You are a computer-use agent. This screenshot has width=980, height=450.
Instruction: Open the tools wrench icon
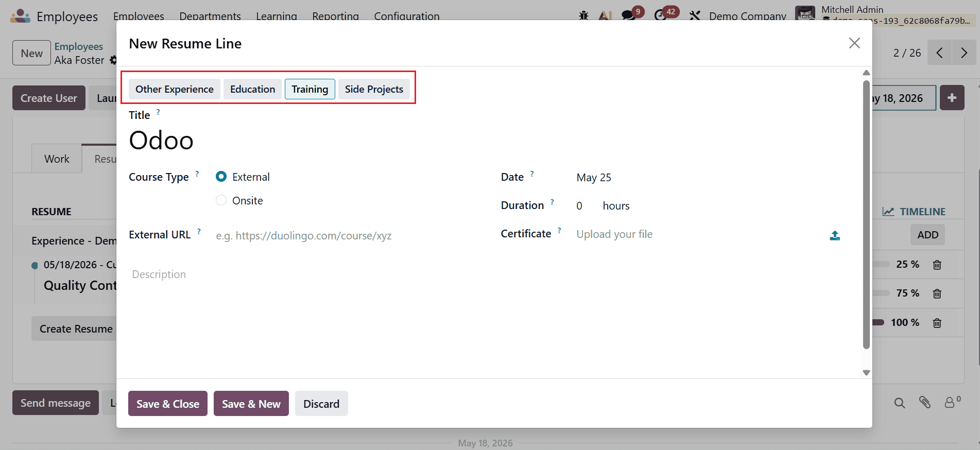[x=695, y=15]
